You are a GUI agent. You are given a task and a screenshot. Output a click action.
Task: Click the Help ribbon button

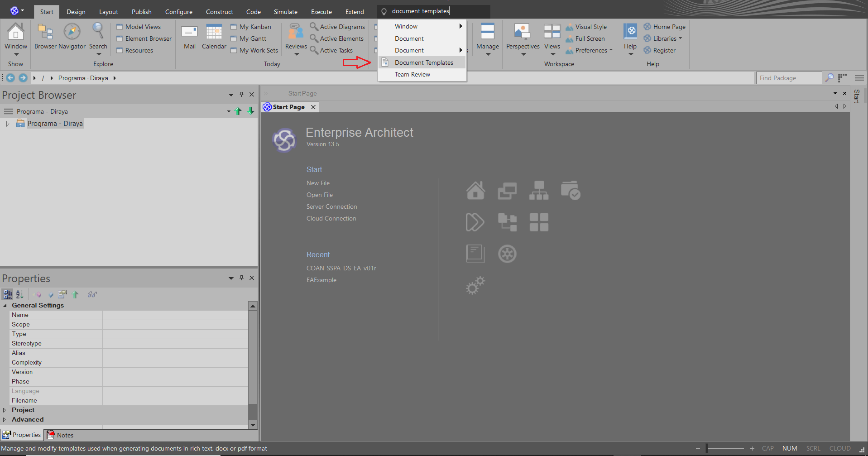pos(630,39)
